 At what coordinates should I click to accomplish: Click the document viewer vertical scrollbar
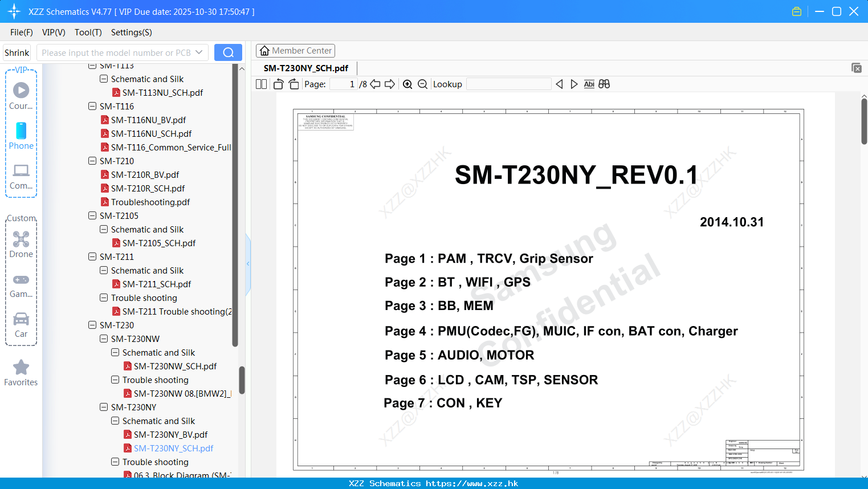click(x=864, y=121)
